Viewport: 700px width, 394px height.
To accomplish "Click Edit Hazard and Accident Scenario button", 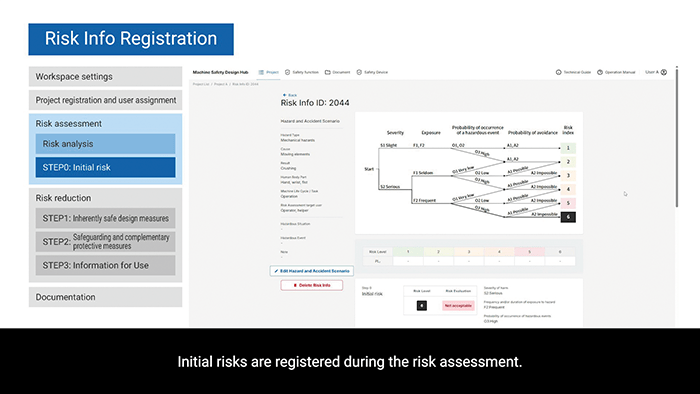I will (x=312, y=271).
